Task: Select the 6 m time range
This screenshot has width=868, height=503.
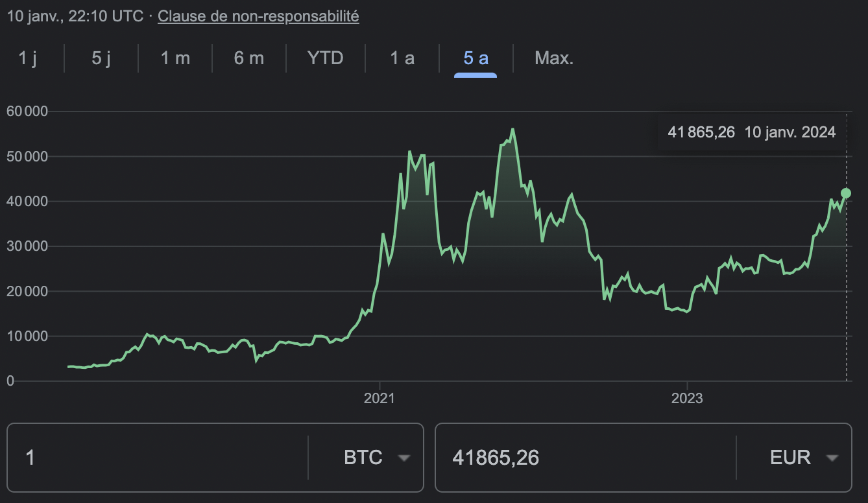Action: 248,58
